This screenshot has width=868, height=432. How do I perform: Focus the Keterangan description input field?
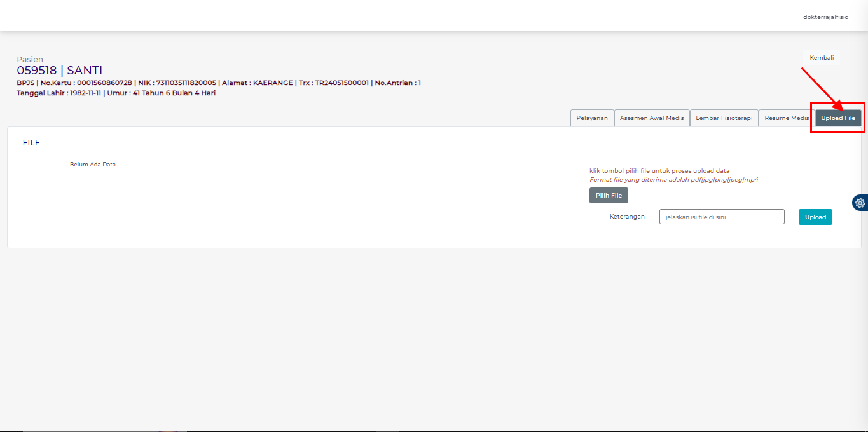click(x=721, y=217)
